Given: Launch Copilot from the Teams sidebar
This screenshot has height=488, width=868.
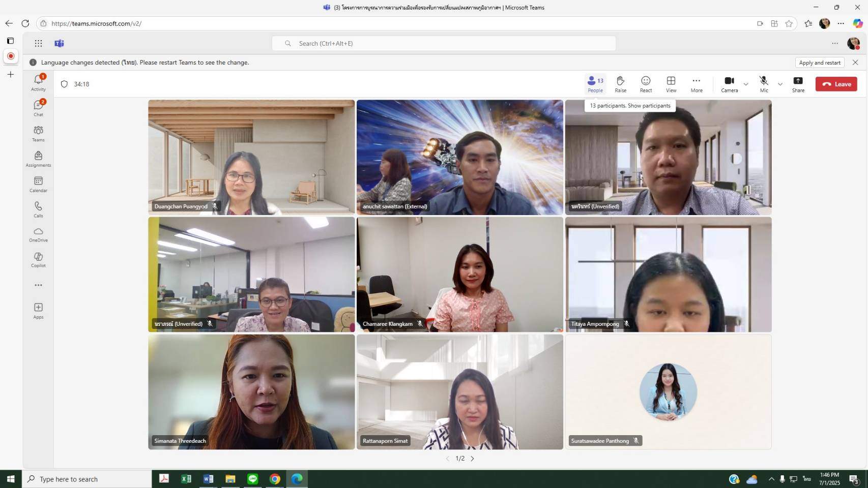Looking at the screenshot, I should (38, 259).
